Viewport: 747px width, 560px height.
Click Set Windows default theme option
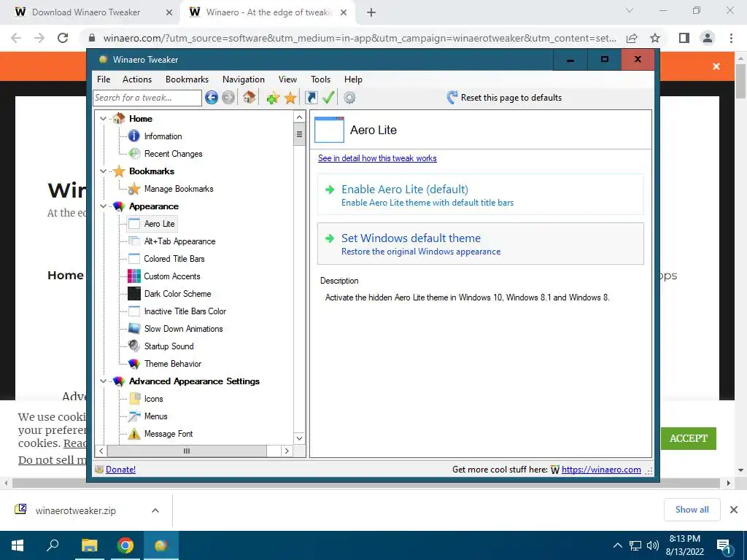(x=480, y=244)
